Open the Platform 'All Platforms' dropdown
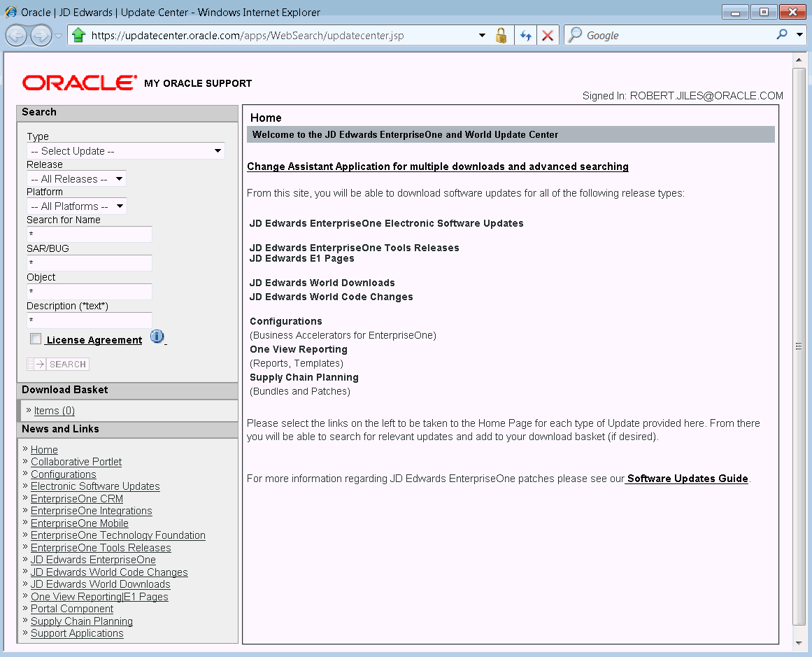This screenshot has height=657, width=812. pyautogui.click(x=77, y=206)
